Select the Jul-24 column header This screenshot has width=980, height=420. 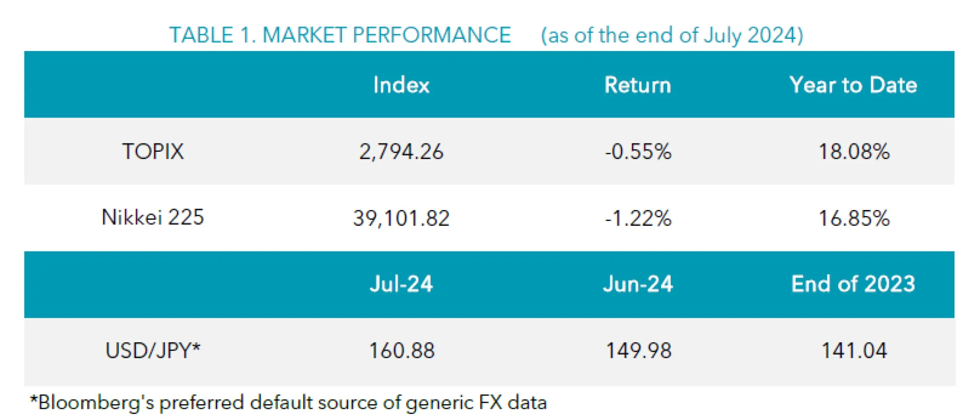[401, 284]
